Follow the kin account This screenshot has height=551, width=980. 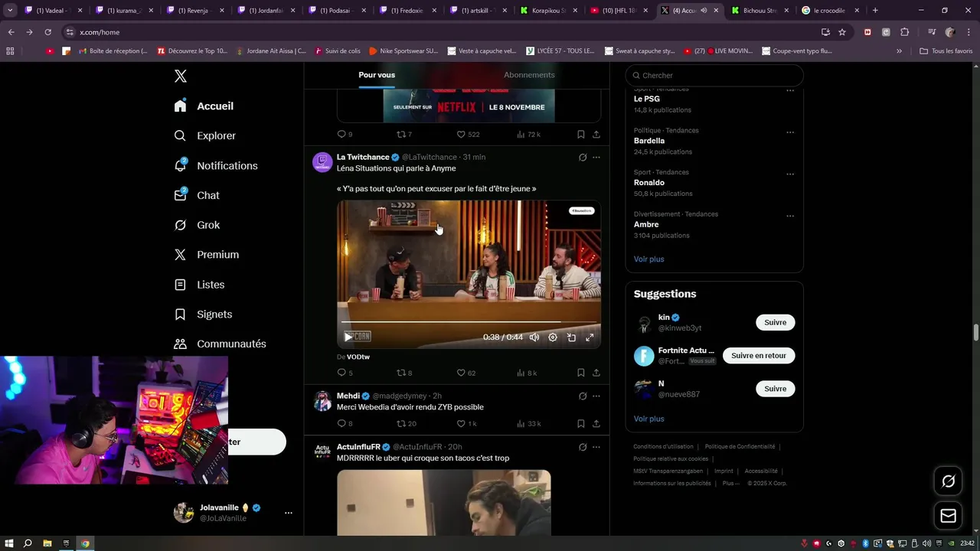click(x=775, y=323)
